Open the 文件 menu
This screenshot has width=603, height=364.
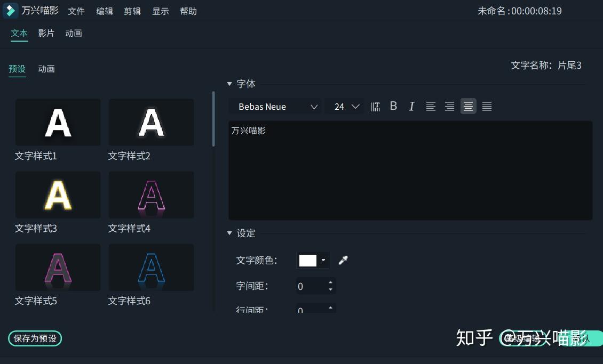[x=76, y=11]
